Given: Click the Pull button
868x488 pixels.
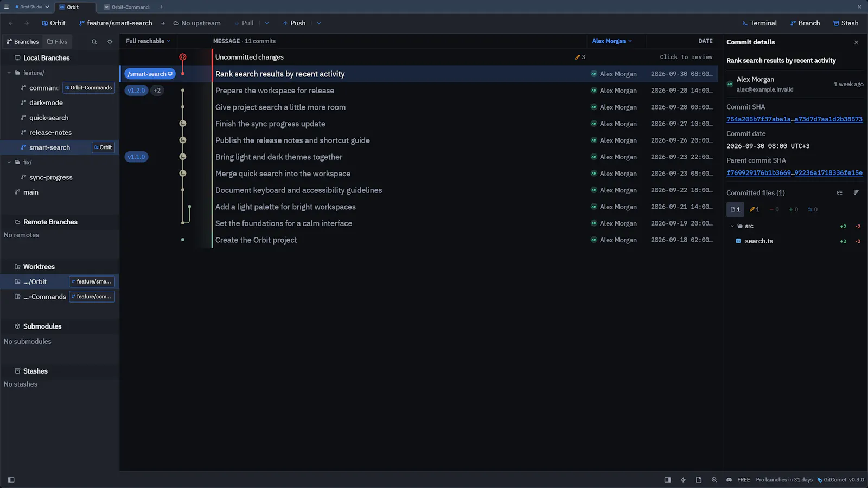Looking at the screenshot, I should click(244, 23).
